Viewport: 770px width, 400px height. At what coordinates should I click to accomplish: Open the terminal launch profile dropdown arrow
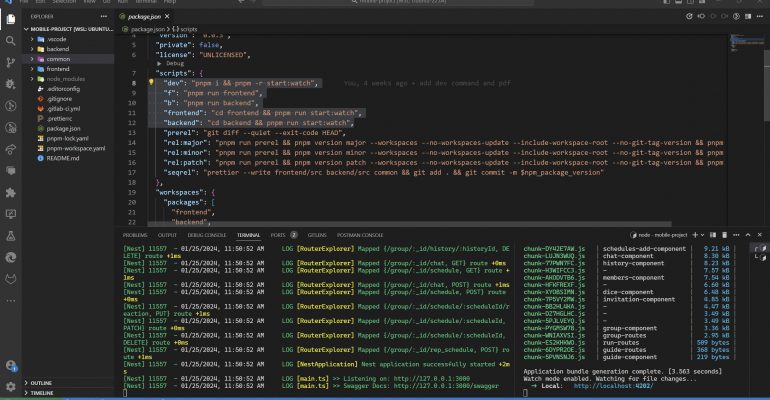[x=702, y=235]
